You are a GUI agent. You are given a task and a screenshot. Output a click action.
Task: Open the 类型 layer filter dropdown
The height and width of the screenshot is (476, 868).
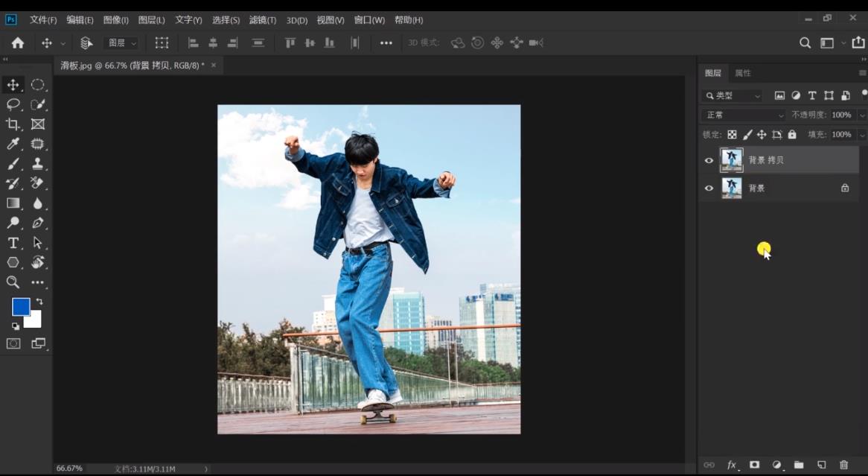[x=733, y=96]
